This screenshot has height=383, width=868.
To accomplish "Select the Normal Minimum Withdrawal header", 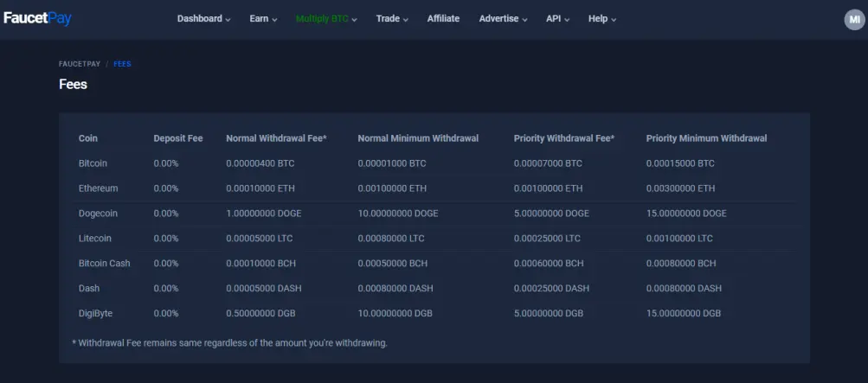I will click(418, 138).
